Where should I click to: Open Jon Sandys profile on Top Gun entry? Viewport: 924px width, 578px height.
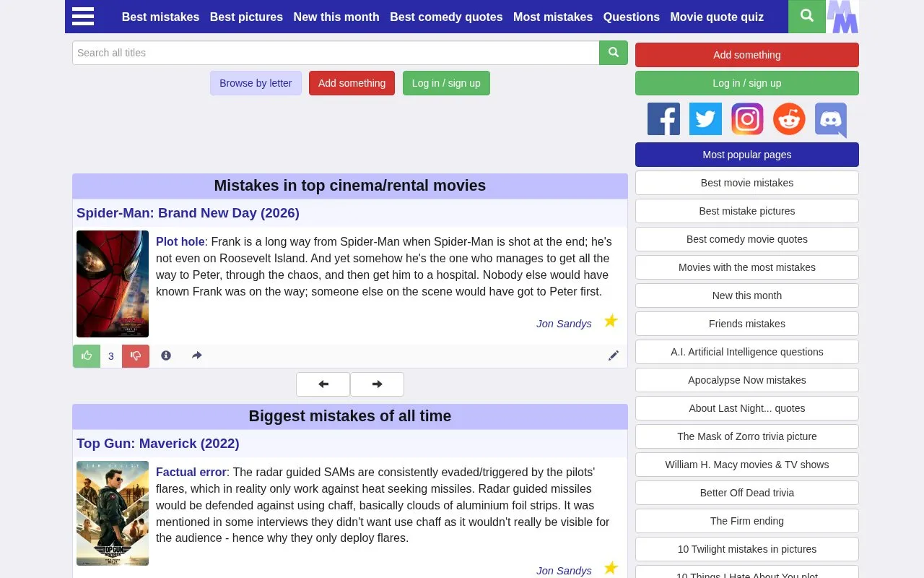click(x=564, y=571)
